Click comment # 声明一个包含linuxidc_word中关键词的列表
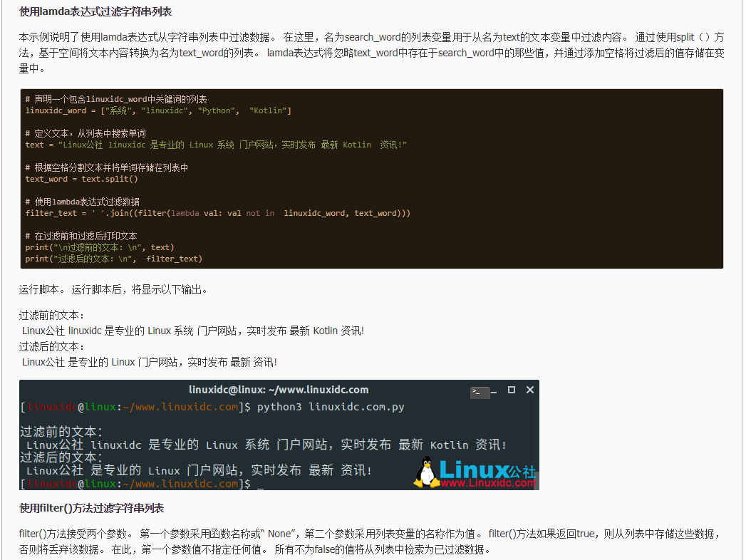The image size is (746, 560). 116,99
